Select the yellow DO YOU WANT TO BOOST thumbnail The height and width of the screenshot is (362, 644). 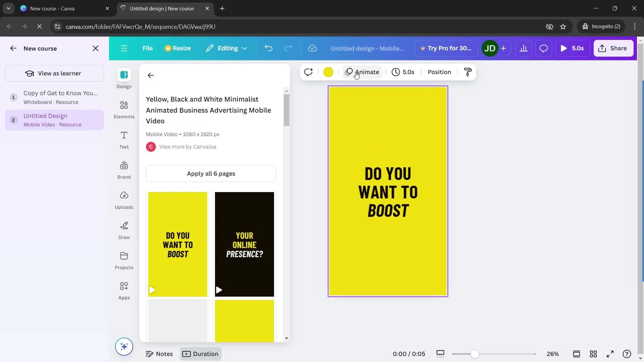pyautogui.click(x=178, y=244)
